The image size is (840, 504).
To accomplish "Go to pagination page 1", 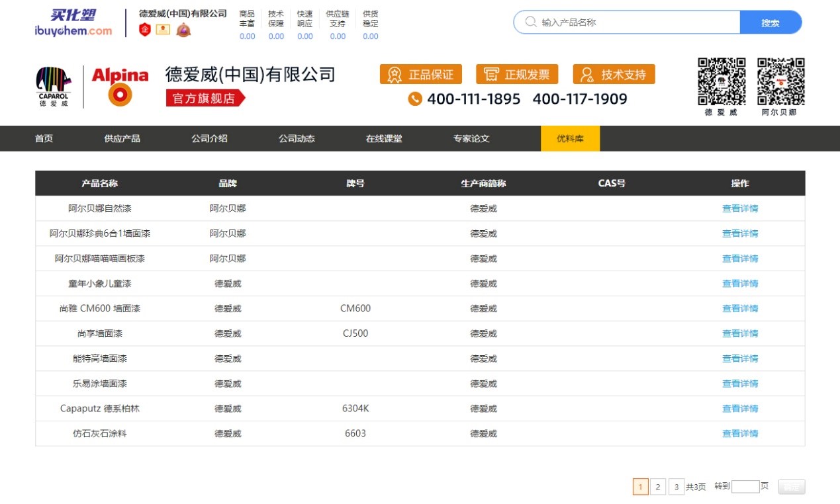I will click(640, 487).
